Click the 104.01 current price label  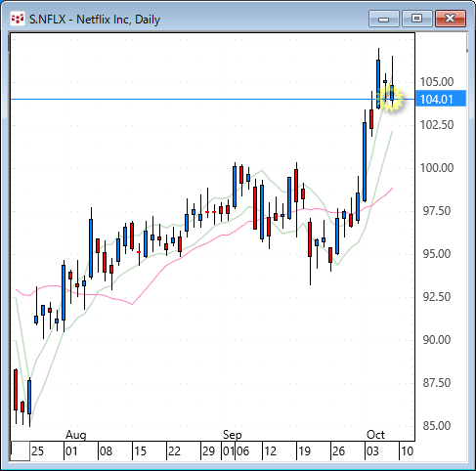(x=441, y=99)
